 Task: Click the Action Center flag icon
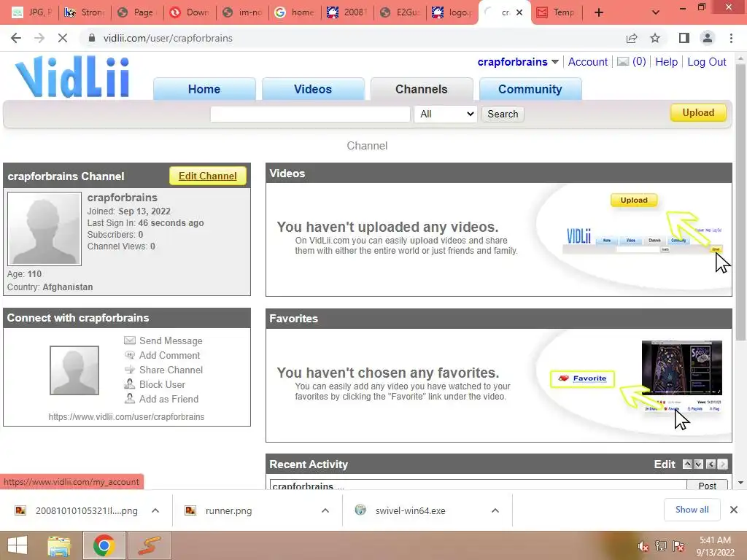tap(678, 546)
